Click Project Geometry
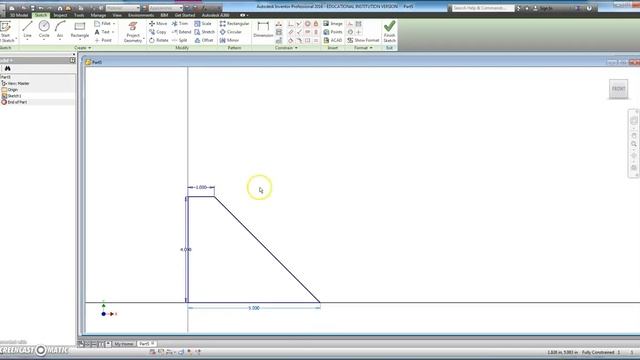The width and height of the screenshot is (640, 360). click(133, 32)
